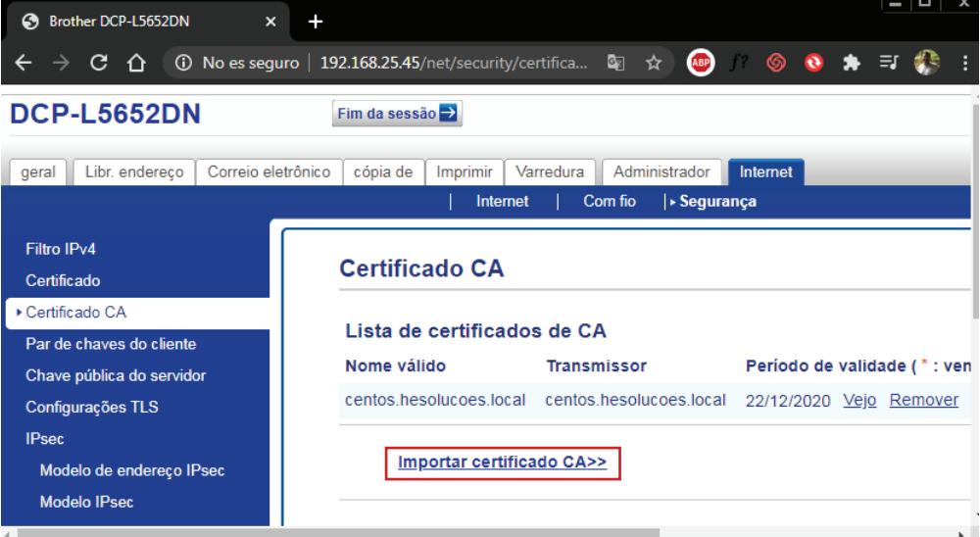The width and height of the screenshot is (980, 537).
Task: Click the 'Fim da sessão' logout button
Action: [x=397, y=114]
